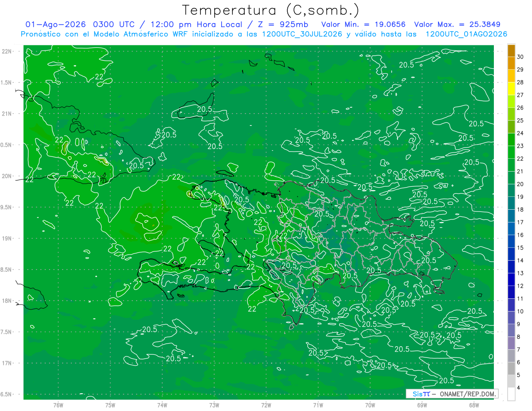The image size is (532, 411).
Task: Click the teal colorbar segment between 17 and 18
Action: coord(511,216)
